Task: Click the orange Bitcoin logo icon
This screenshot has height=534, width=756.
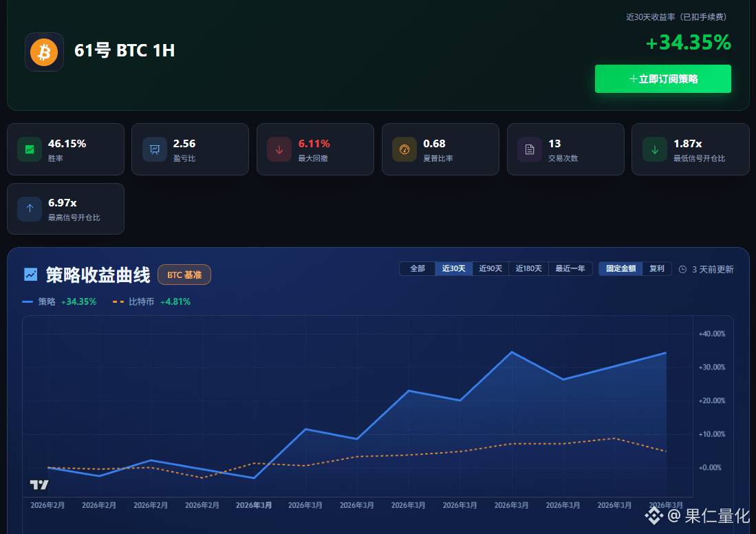Action: 44,52
